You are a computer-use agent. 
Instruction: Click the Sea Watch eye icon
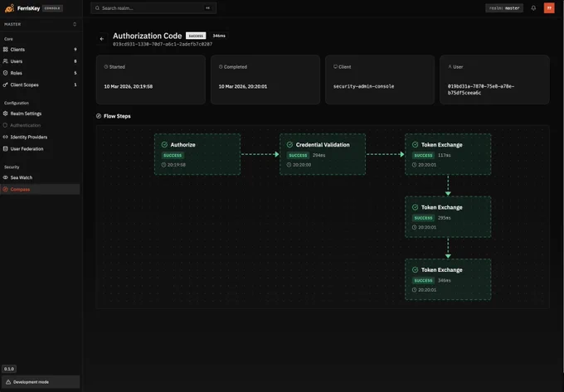pyautogui.click(x=6, y=177)
